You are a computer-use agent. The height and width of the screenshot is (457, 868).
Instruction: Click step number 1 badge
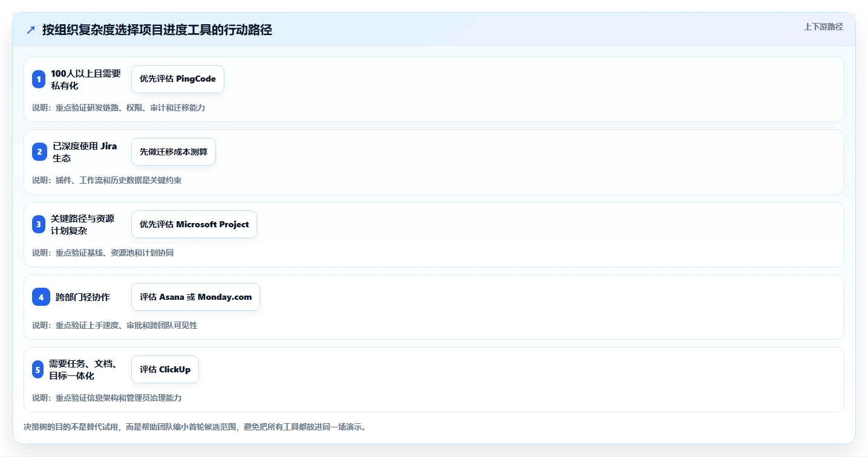(x=39, y=79)
